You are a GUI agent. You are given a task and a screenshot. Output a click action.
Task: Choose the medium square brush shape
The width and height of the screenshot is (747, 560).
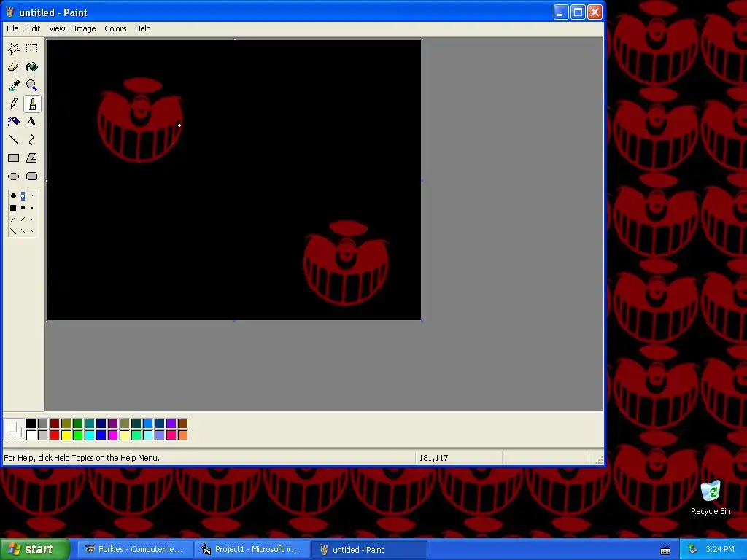click(23, 208)
